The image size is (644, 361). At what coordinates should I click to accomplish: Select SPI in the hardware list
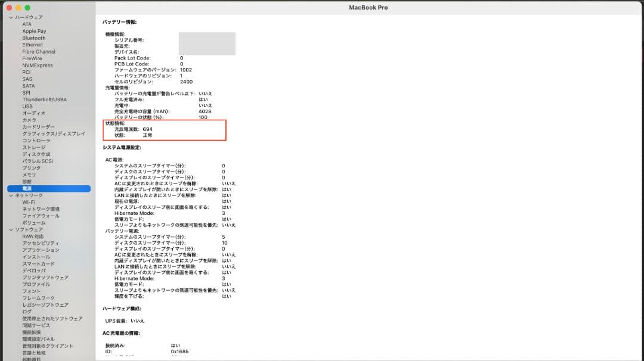(x=26, y=93)
